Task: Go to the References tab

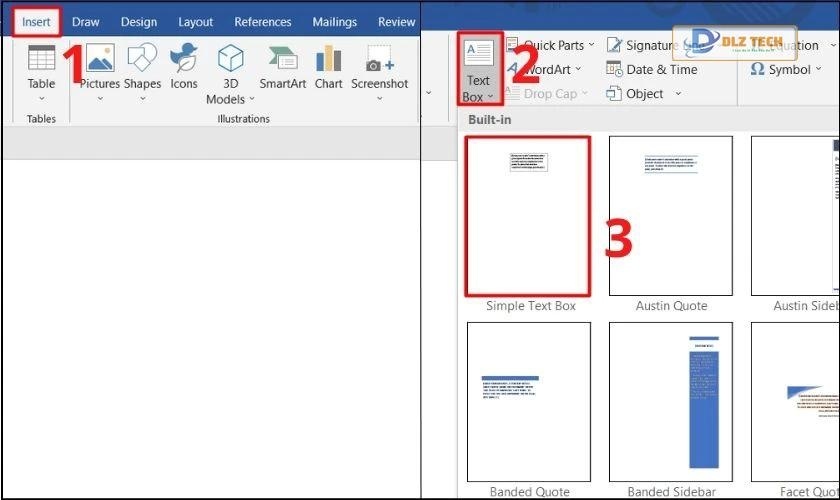Action: point(261,22)
